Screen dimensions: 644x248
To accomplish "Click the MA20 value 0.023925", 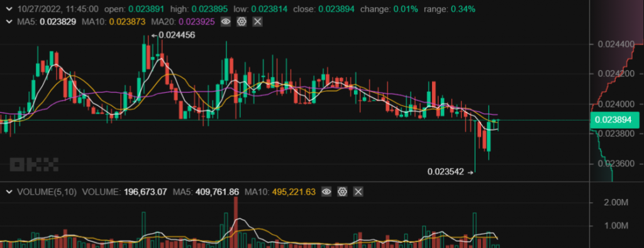I will [x=196, y=22].
